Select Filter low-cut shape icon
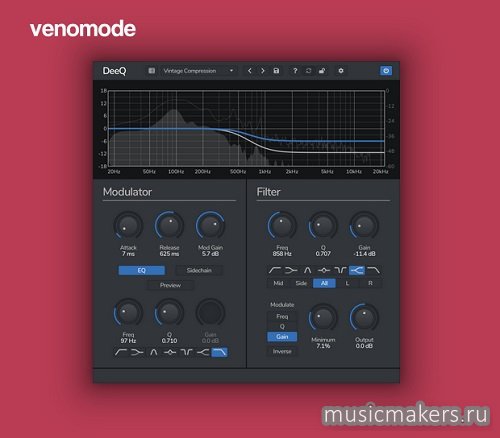Screen dimensions: 500x438 point(274,270)
